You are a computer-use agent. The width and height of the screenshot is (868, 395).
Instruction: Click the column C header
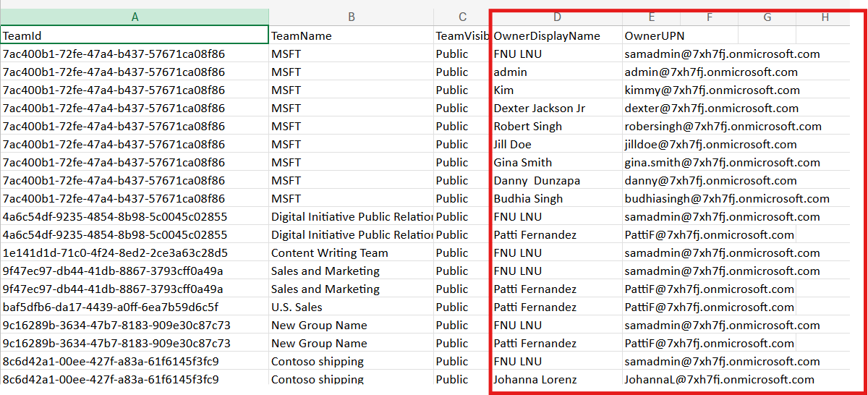click(462, 17)
